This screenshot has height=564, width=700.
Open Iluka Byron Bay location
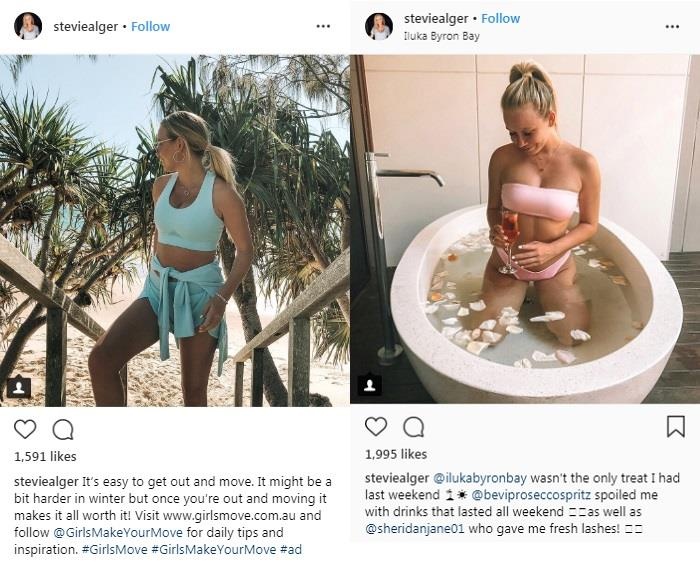[442, 35]
